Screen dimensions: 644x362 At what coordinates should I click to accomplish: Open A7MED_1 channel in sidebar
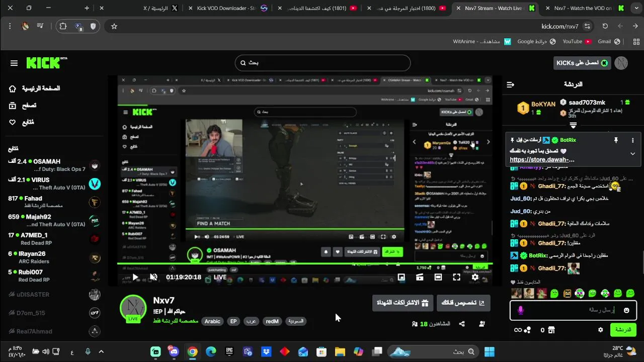click(54, 239)
